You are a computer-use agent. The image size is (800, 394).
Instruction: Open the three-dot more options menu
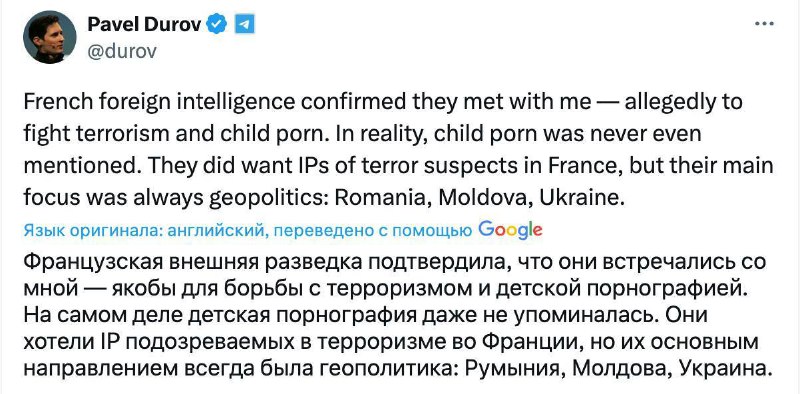tap(764, 24)
